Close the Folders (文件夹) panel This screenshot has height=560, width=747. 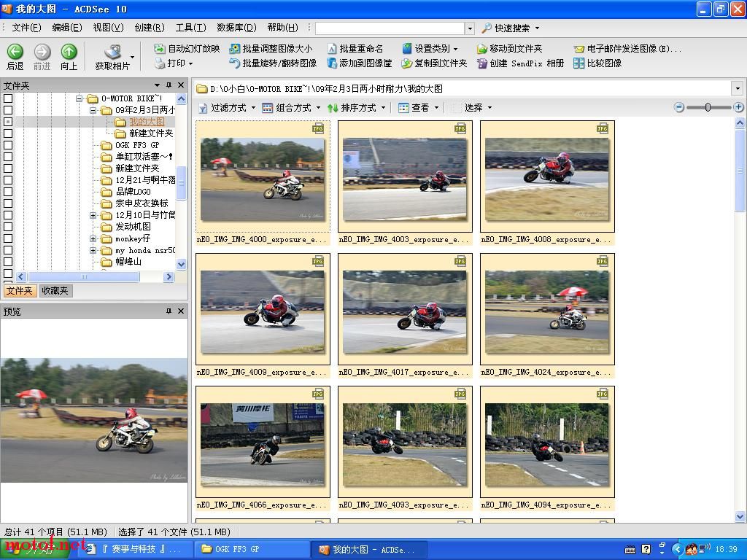(181, 85)
